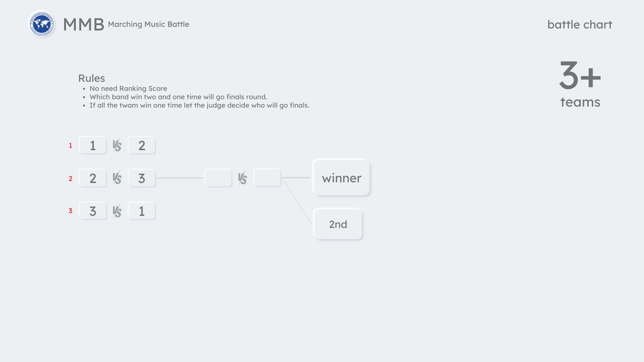Viewport: 644px width, 362px height.
Task: Click the winner box
Action: (x=341, y=178)
